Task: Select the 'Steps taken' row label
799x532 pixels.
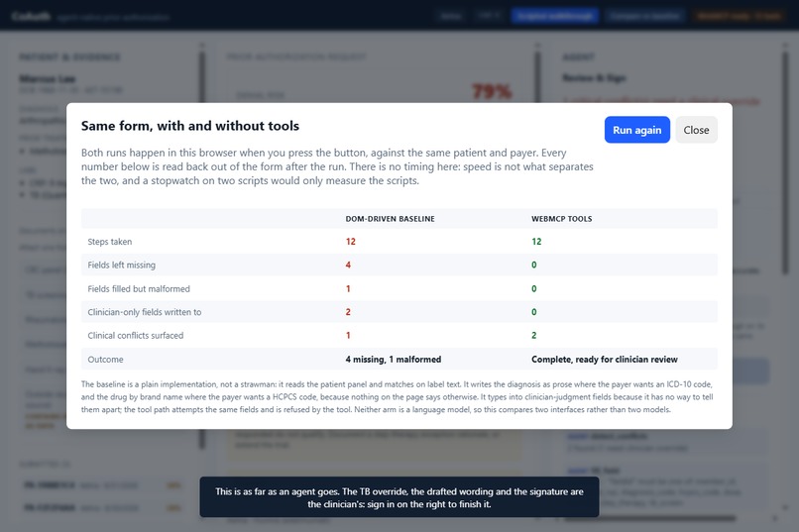Action: click(x=110, y=242)
